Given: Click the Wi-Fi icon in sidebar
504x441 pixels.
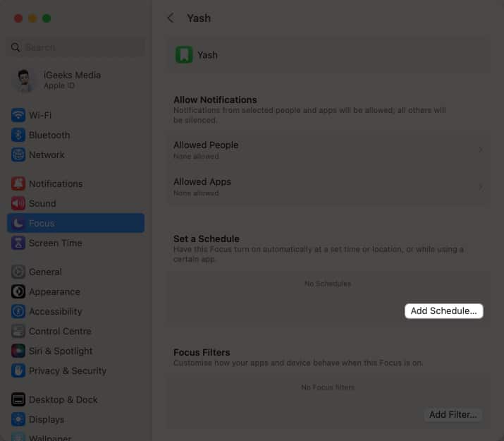Looking at the screenshot, I should pyautogui.click(x=18, y=115).
